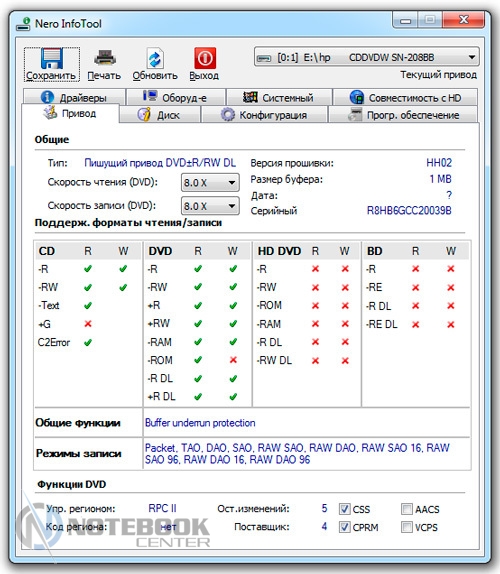Click the drive type text Пишущий привод DVD±R/RW DL
The height and width of the screenshot is (574, 500).
(x=160, y=163)
